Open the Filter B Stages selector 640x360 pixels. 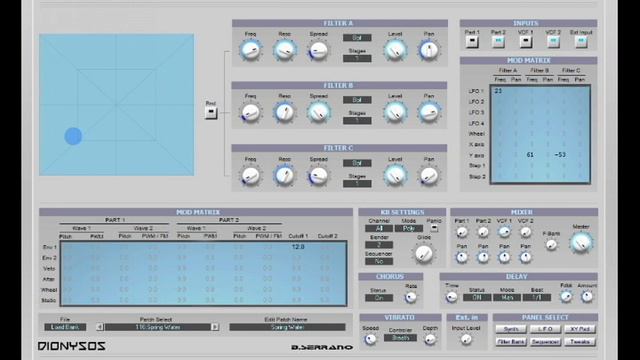coord(357,120)
